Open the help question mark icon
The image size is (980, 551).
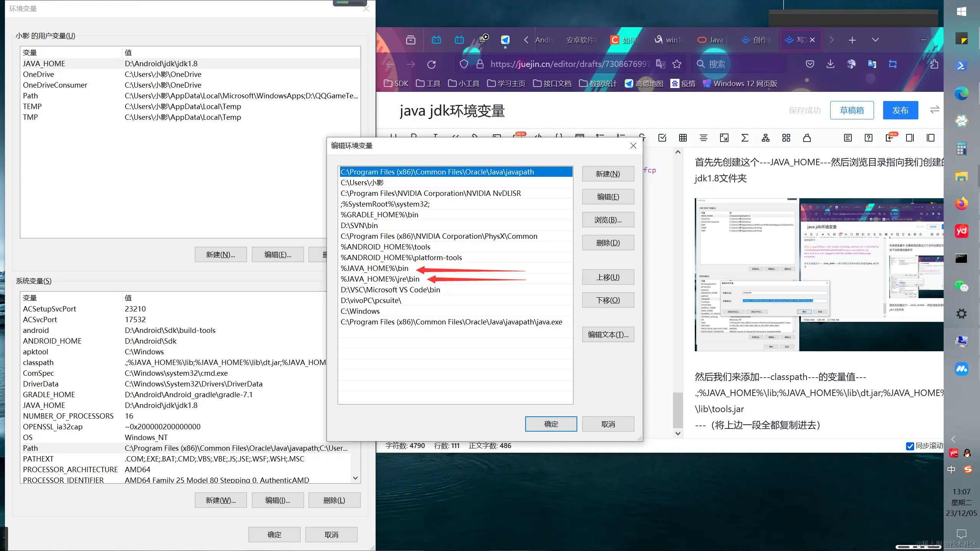[869, 138]
